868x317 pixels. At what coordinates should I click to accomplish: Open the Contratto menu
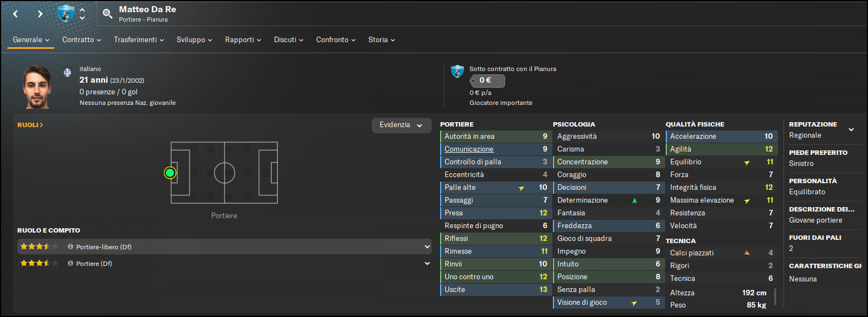click(x=82, y=40)
